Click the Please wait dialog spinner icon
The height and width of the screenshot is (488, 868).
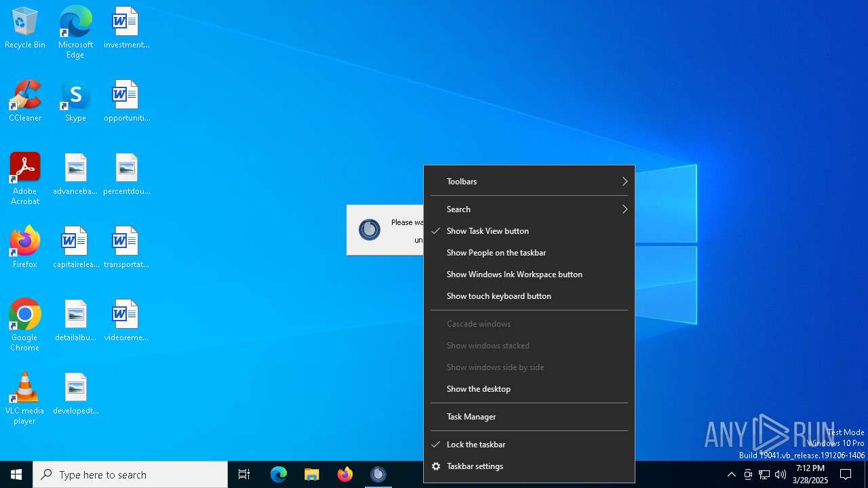point(370,230)
